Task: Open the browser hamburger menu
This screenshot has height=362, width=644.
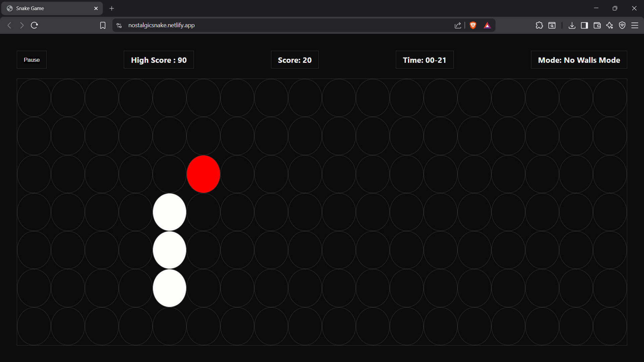Action: pos(635,25)
